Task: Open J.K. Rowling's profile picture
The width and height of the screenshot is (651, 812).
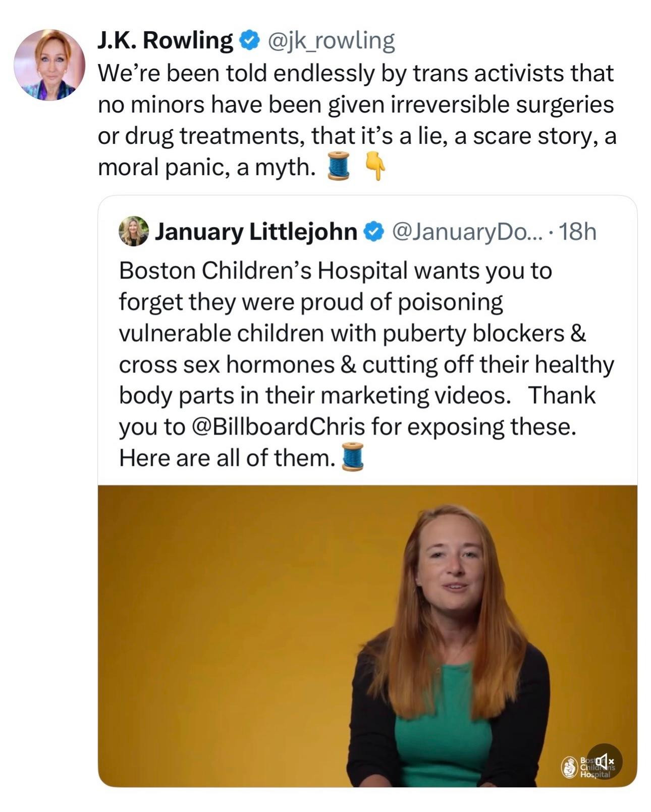Action: tap(49, 65)
